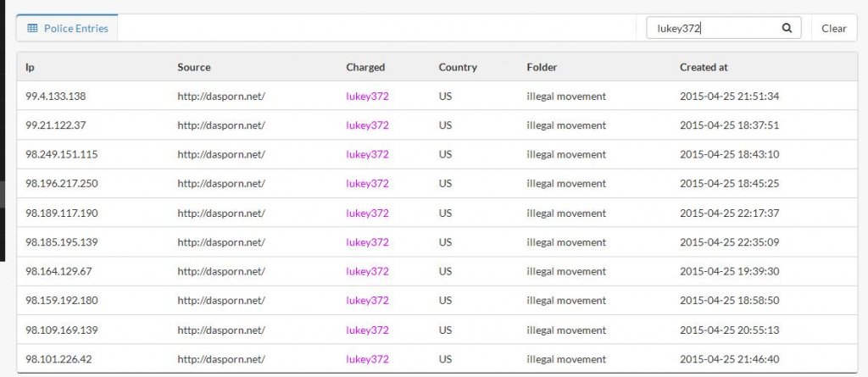Focus the search field containing lukey372
The height and width of the screenshot is (377, 868).
(x=712, y=28)
